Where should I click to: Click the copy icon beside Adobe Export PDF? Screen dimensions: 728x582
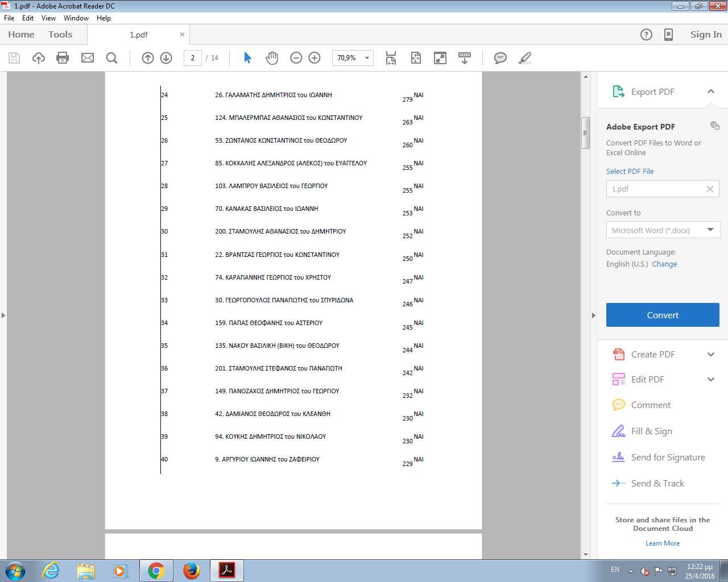tap(715, 126)
